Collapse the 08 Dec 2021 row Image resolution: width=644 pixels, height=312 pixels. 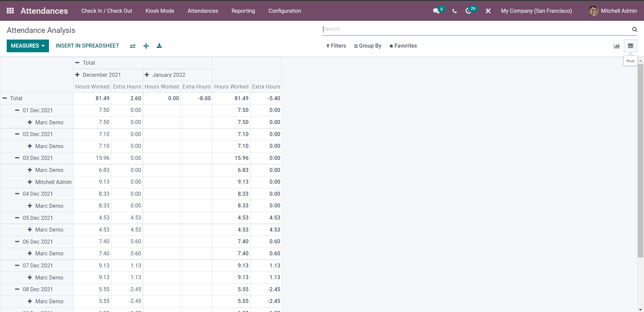[x=37, y=290]
